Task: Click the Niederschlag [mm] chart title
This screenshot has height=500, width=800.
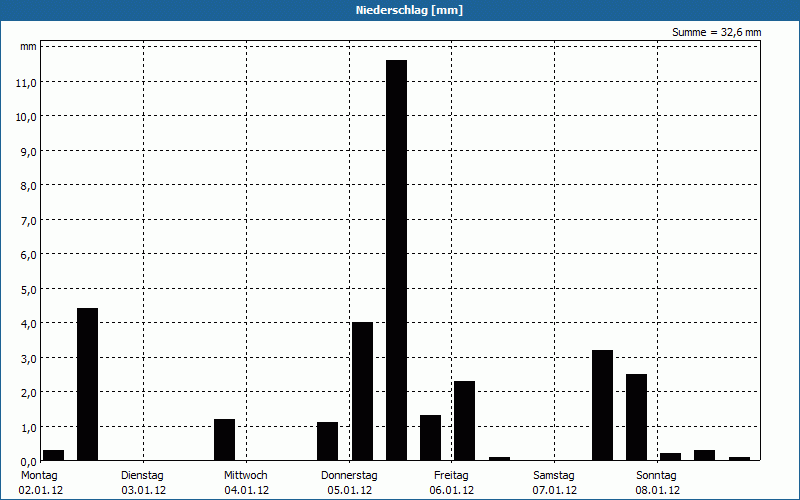Action: point(409,10)
